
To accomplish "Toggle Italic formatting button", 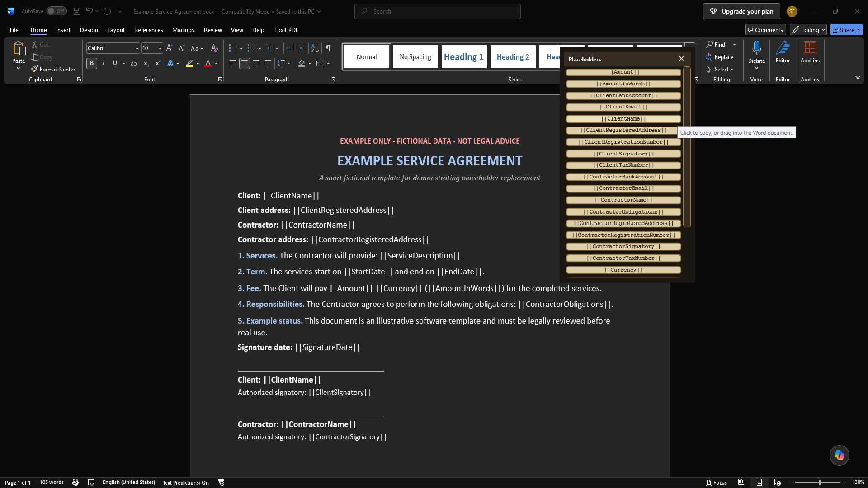I will click(x=104, y=63).
